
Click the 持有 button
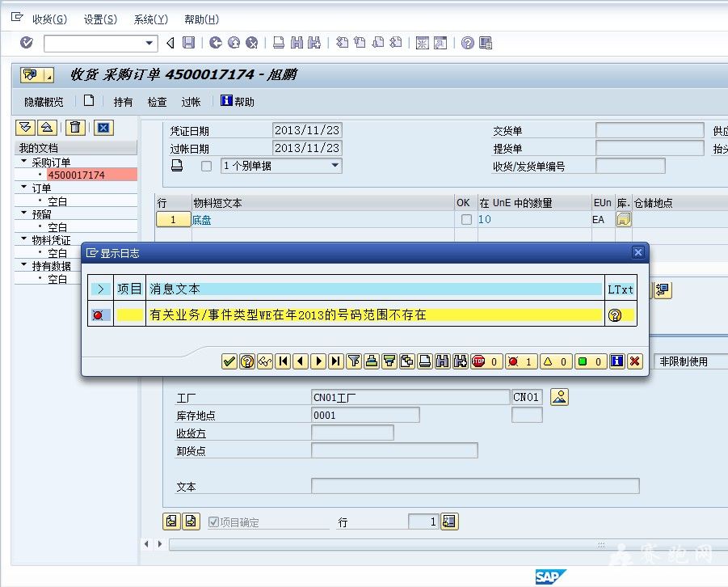click(123, 102)
